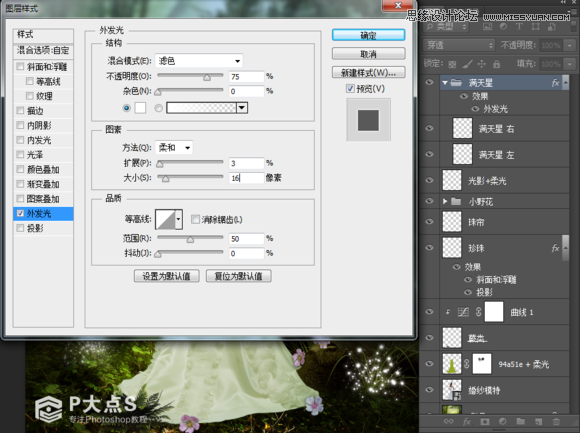Enable the 斜面和浮雕 style checkbox
This screenshot has height=433, width=580.
click(20, 67)
